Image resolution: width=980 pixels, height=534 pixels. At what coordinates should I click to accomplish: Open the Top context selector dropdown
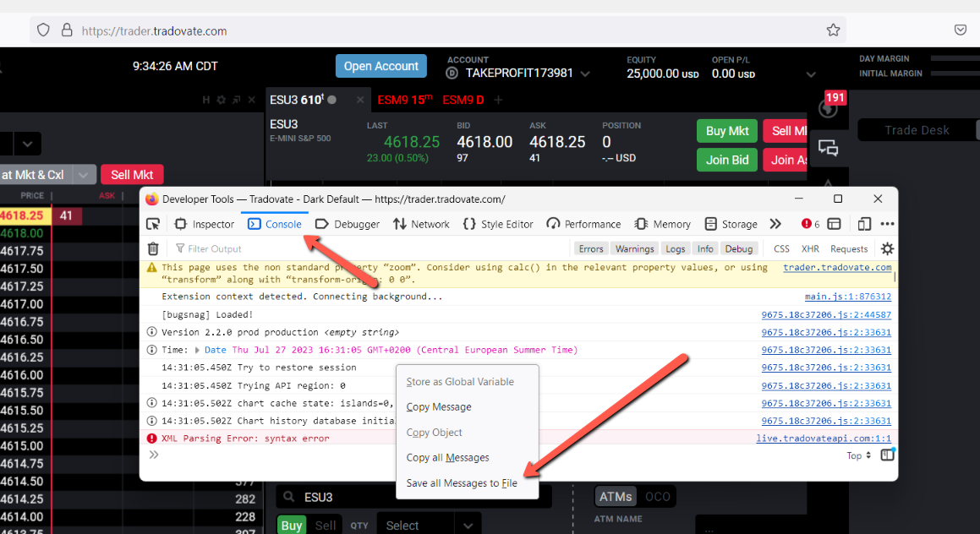coord(859,455)
